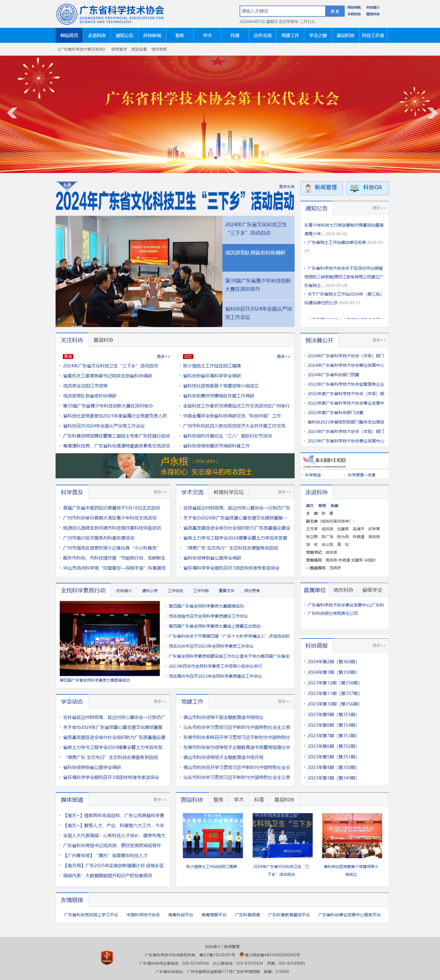Open 科协OA monitor icon button
Image resolution: width=440 pixels, height=980 pixels.
(x=367, y=188)
